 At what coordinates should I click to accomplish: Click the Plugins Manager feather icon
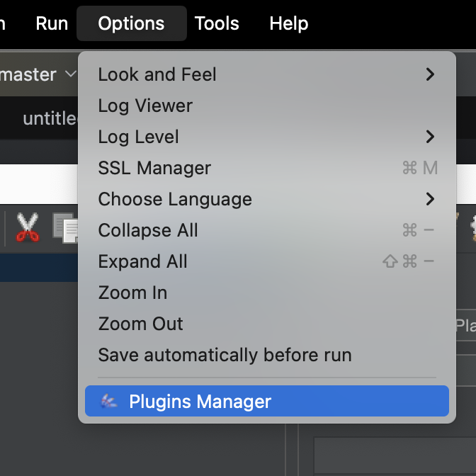(x=109, y=402)
